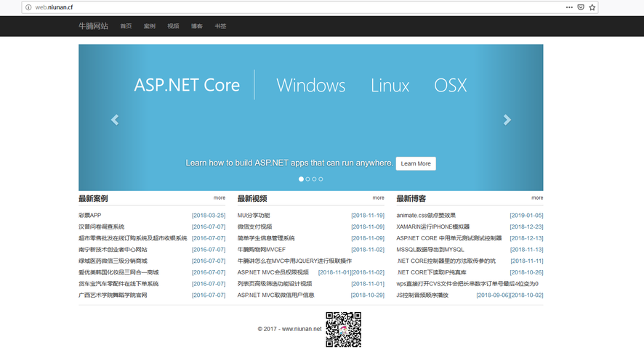Screen dimensions: 644x363
Task: Open MVC中用JQUERY进行级联操作 video link
Action: 294,261
